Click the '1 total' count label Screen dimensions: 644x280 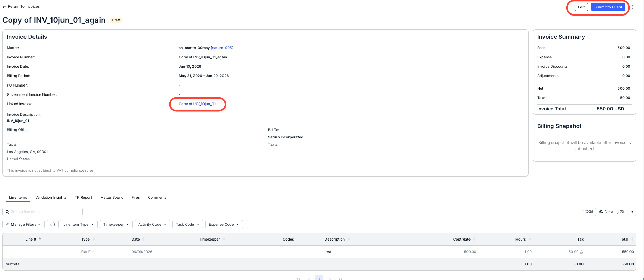588,211
